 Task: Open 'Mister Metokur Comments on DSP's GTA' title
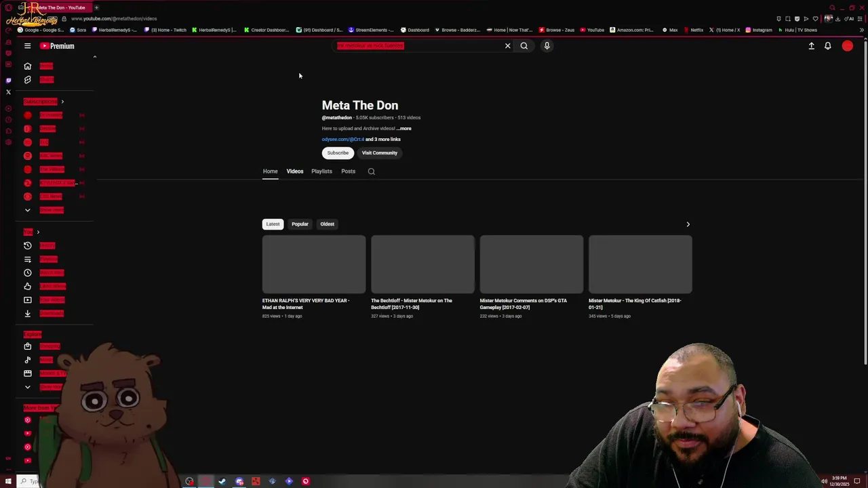[524, 304]
